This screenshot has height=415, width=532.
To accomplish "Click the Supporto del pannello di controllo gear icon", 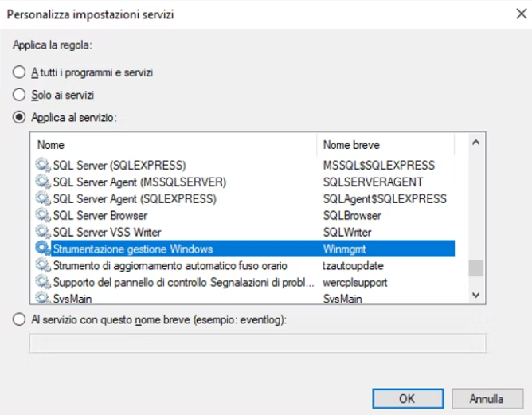I will click(x=43, y=282).
